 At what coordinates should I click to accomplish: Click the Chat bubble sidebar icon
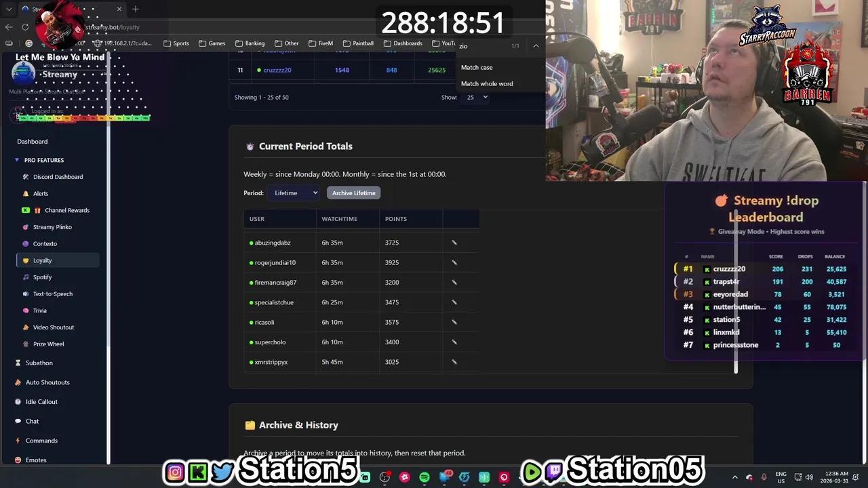18,422
